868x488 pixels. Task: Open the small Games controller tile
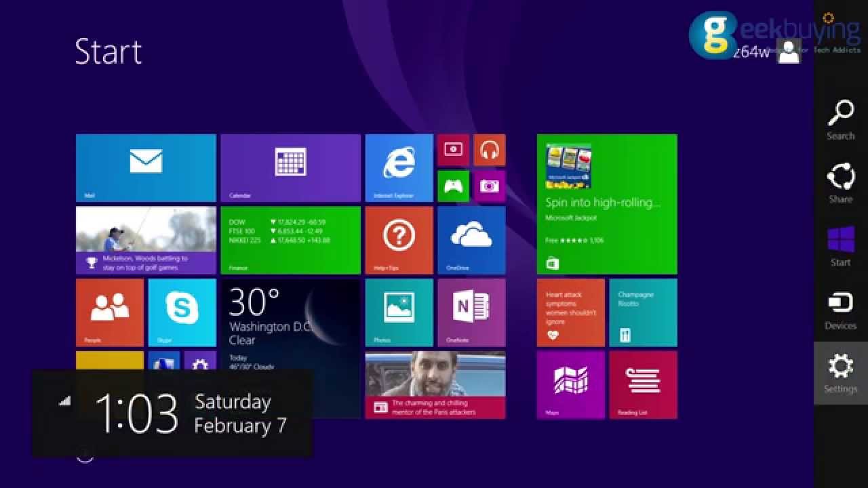tap(453, 186)
